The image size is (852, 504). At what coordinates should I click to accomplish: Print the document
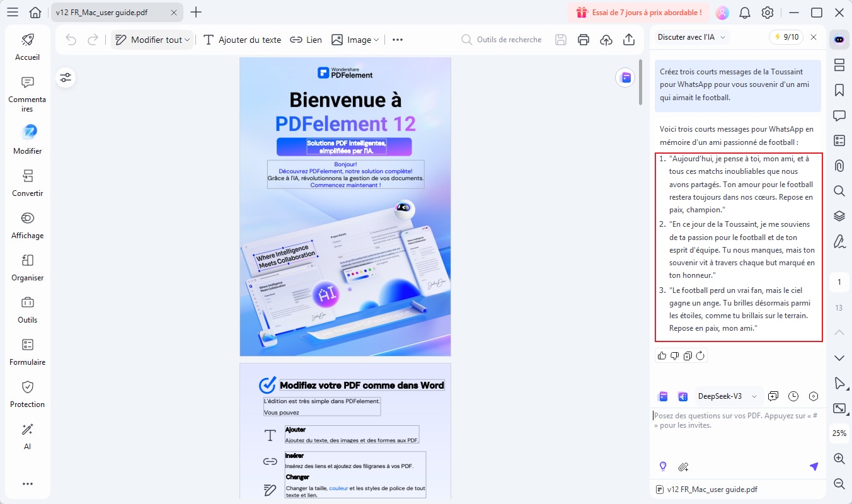pos(584,40)
